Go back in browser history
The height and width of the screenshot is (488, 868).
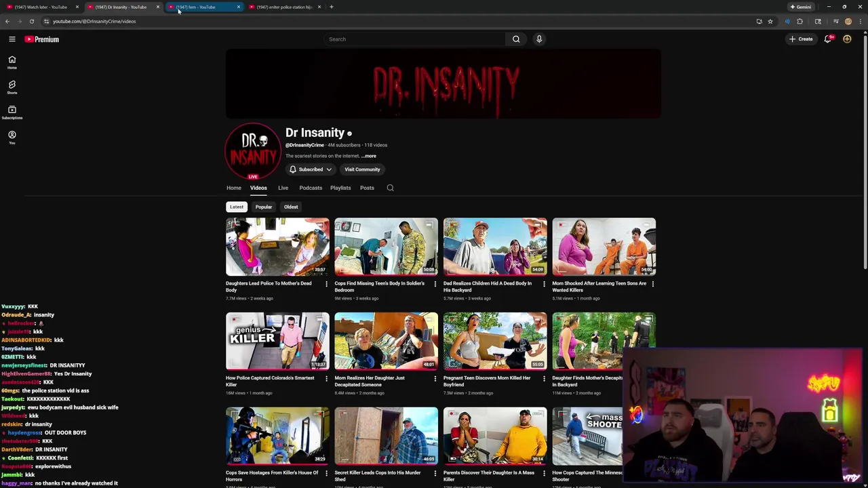tap(7, 21)
